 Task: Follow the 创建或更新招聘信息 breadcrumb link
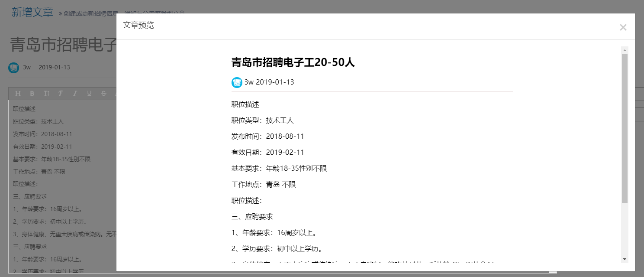coord(90,13)
